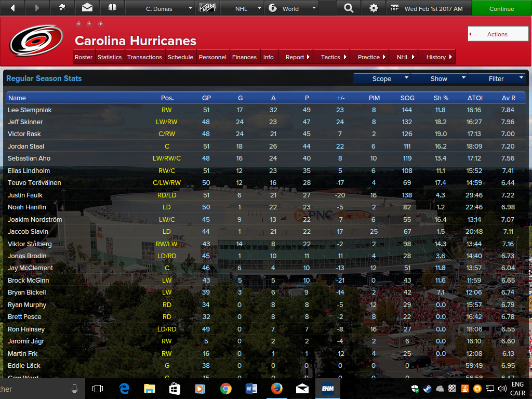Viewport: 532px width, 399px height.
Task: Open Microsoft Word from the taskbar
Action: click(x=251, y=389)
